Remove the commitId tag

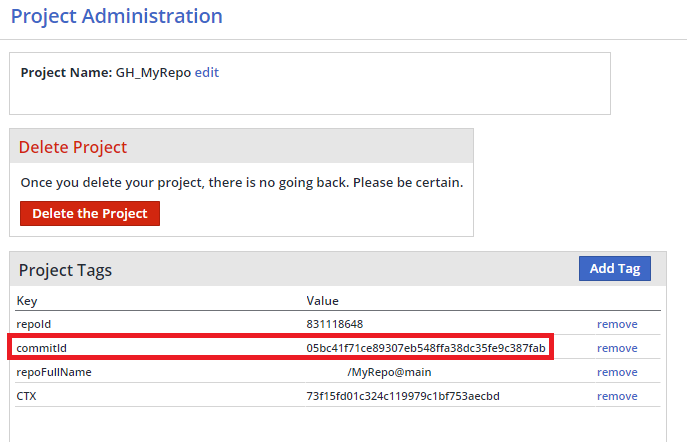click(x=617, y=348)
